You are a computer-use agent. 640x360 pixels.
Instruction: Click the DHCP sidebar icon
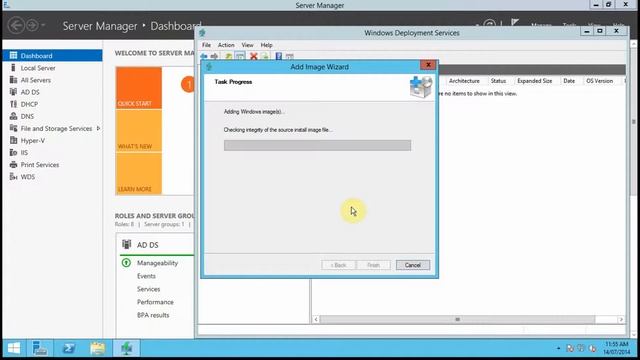point(13,104)
